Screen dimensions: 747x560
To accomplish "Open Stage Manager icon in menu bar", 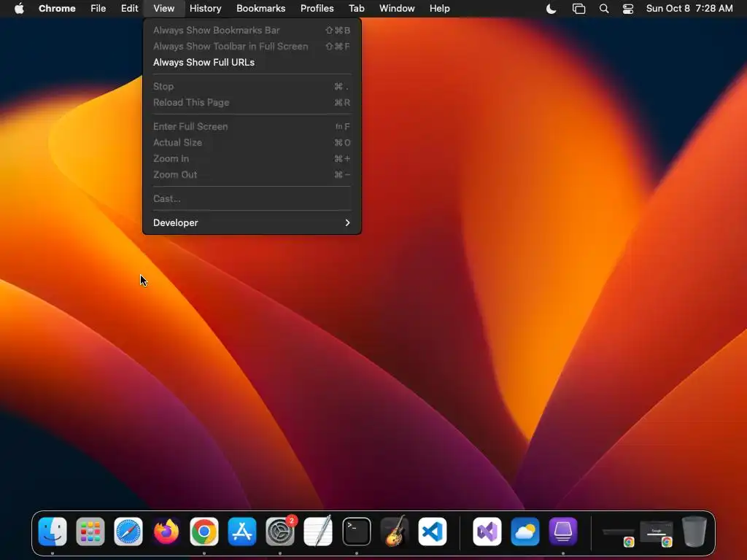I will click(578, 8).
